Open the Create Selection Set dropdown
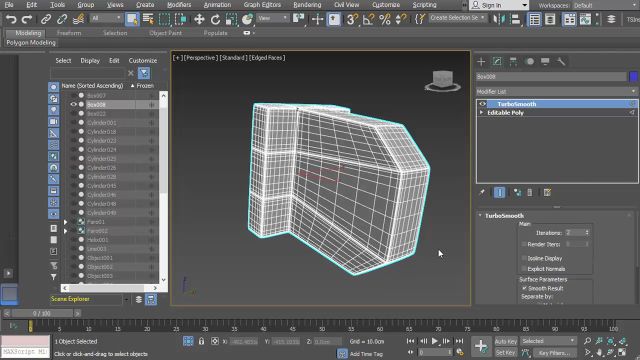Screen dimensions: 640x360 point(458,18)
